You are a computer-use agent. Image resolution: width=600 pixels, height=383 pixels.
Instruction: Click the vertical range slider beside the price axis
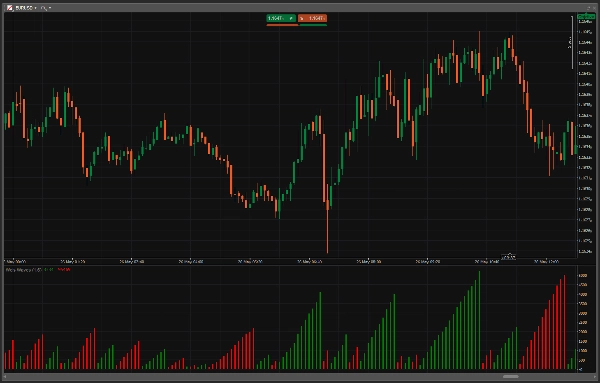(x=572, y=42)
